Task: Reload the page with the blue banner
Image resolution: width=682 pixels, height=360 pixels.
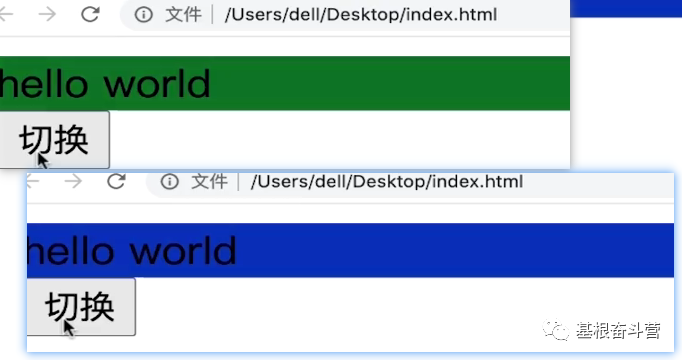Action: coord(117,181)
